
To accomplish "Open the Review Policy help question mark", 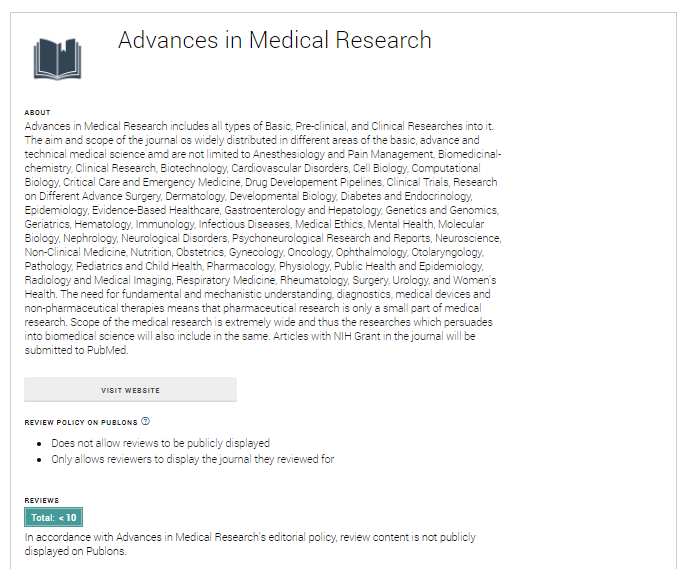I will [x=145, y=421].
